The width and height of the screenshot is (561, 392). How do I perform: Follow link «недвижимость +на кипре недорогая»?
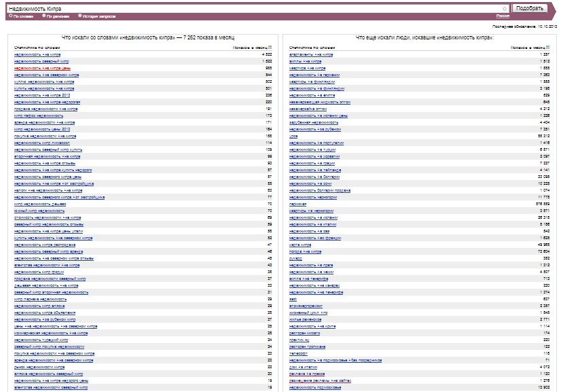pyautogui.click(x=48, y=103)
